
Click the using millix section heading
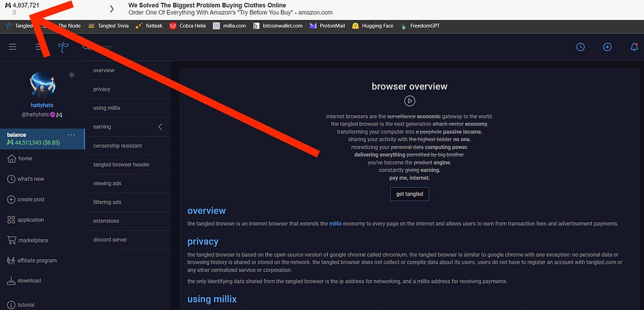(212, 299)
